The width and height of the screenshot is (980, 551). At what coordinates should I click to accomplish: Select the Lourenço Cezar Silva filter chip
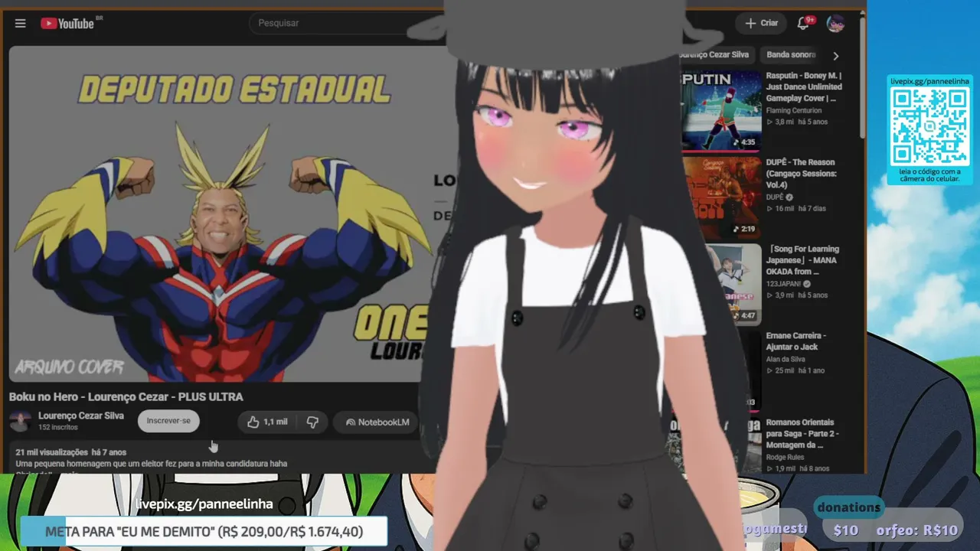pos(714,55)
